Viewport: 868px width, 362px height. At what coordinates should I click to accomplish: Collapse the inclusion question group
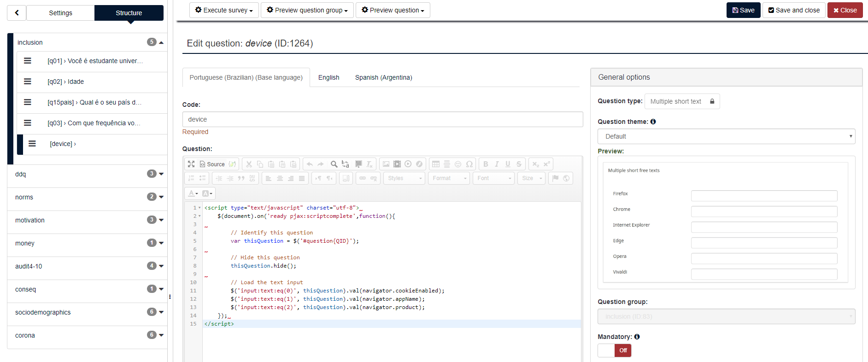161,42
